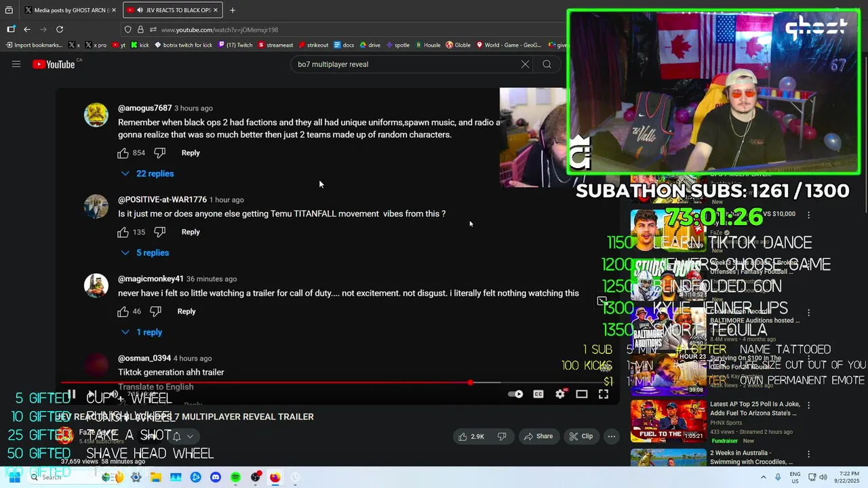Viewport: 868px width, 488px height.
Task: Mute the video player volume
Action: 113,394
